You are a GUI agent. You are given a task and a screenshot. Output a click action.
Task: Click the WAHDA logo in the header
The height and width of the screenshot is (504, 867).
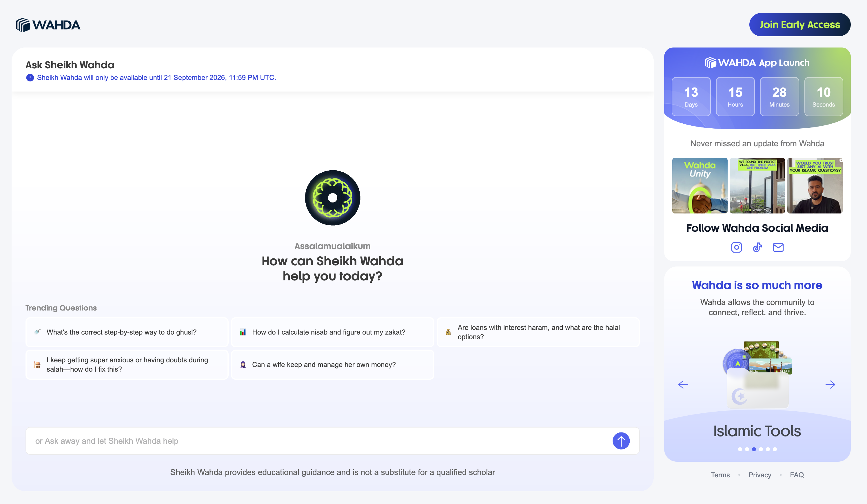pyautogui.click(x=48, y=25)
